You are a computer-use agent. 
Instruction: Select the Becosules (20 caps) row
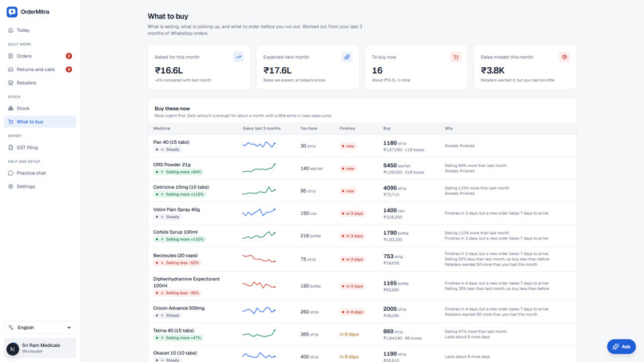pos(362,259)
